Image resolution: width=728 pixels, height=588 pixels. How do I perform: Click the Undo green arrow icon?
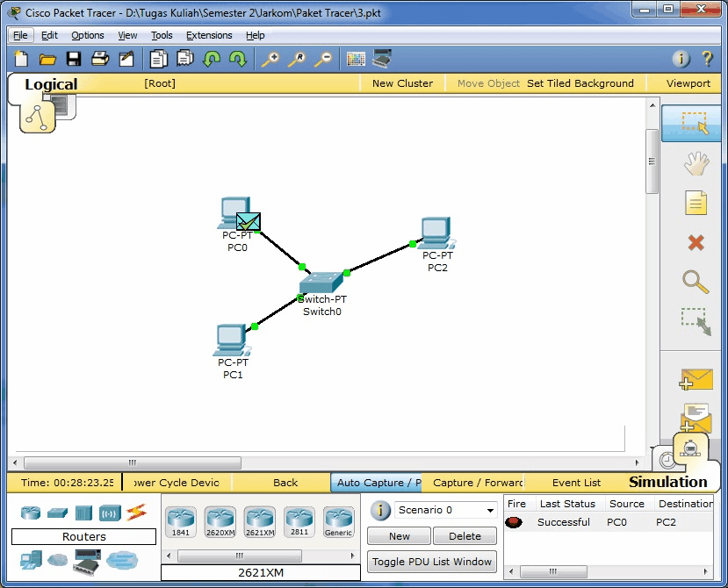212,59
